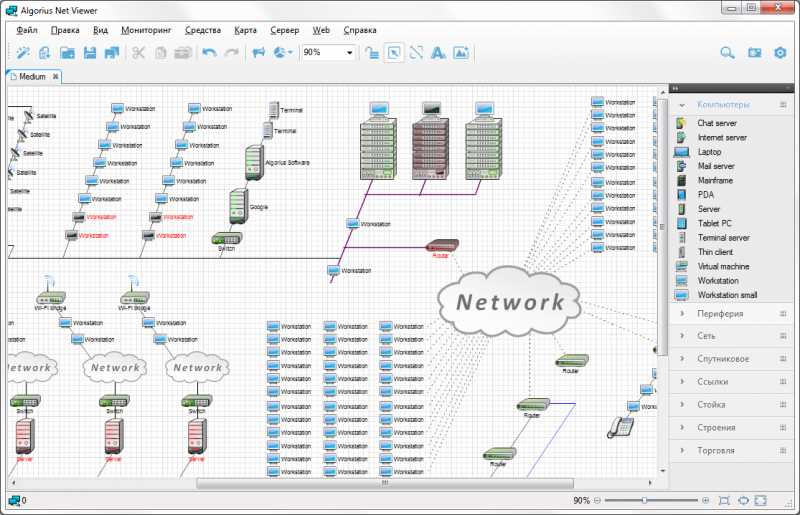This screenshot has height=515, width=800.
Task: Redo the last action
Action: (x=232, y=53)
